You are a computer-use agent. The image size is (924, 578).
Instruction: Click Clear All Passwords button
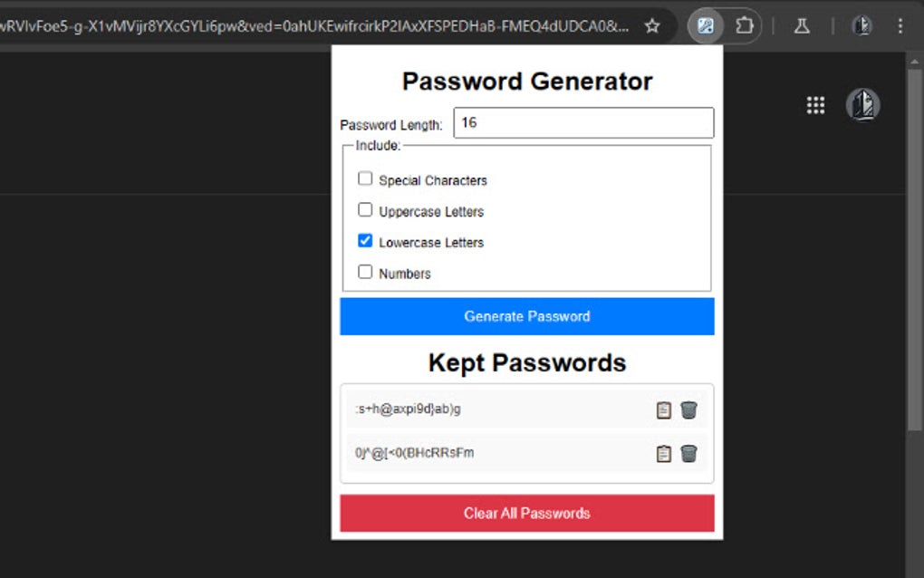(527, 513)
